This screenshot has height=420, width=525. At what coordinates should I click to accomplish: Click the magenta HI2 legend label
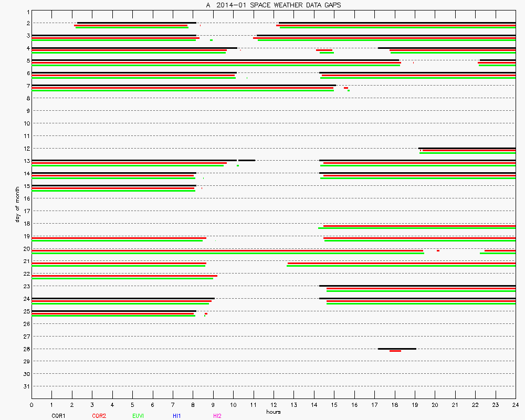coord(217,416)
